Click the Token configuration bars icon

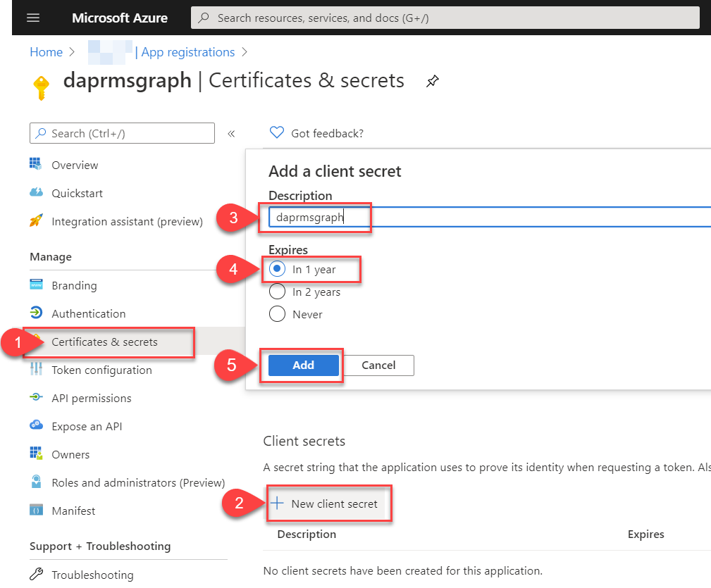point(36,369)
